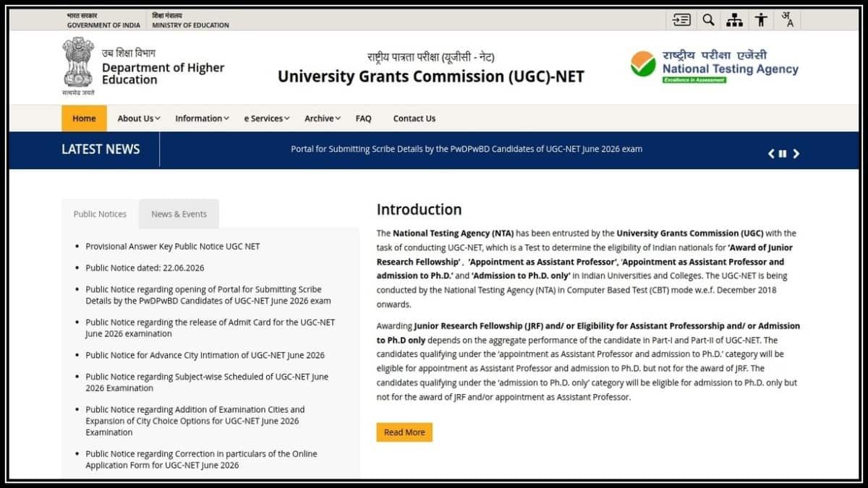Expand the About Us dropdown menu

(139, 119)
